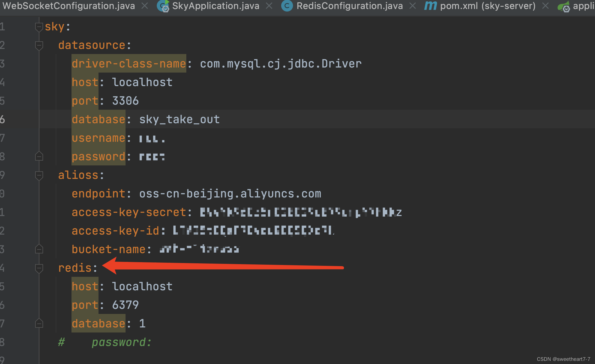The height and width of the screenshot is (364, 595).
Task: Click the sky_take_out database value
Action: [x=179, y=120]
